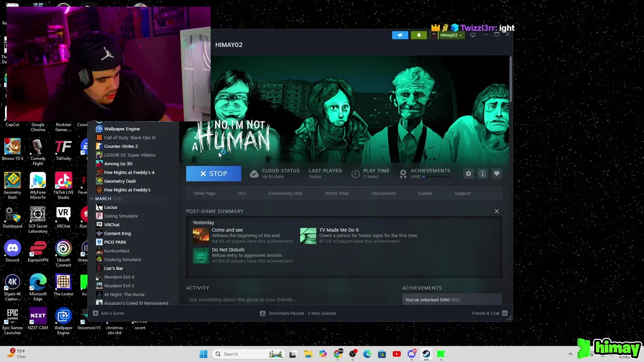Select Among Us 3D in library
Viewport: 644px width, 362px height.
[x=118, y=163]
